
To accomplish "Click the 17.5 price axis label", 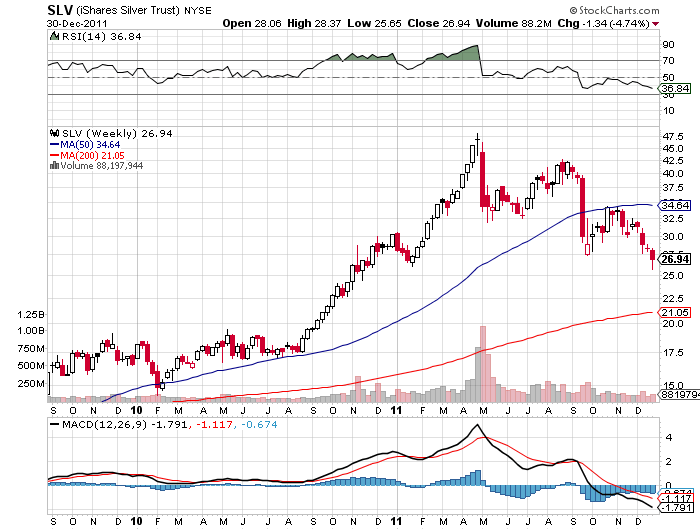I will pyautogui.click(x=673, y=353).
